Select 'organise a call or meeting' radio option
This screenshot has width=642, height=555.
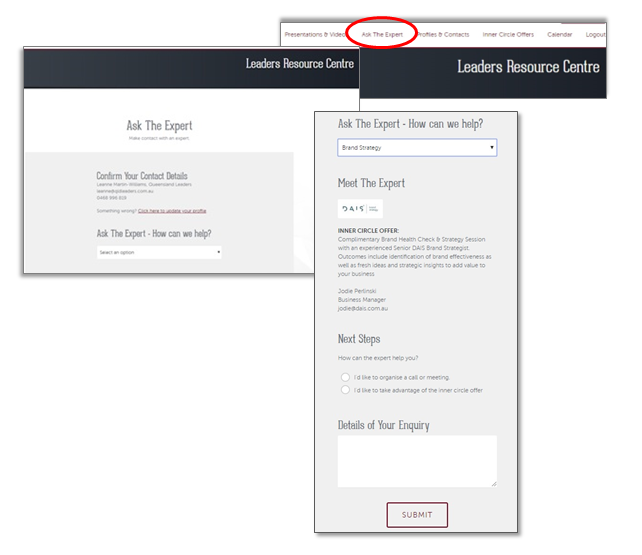click(x=346, y=377)
